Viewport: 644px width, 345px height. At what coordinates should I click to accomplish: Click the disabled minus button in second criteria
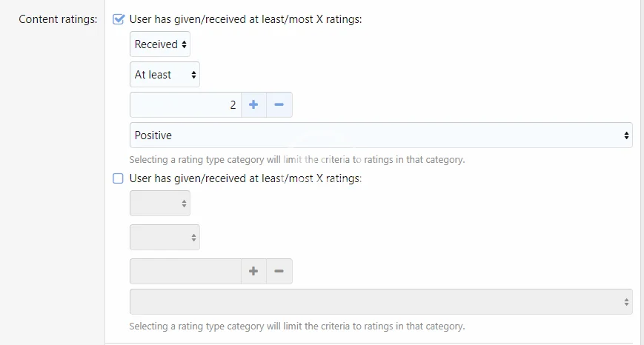click(279, 272)
